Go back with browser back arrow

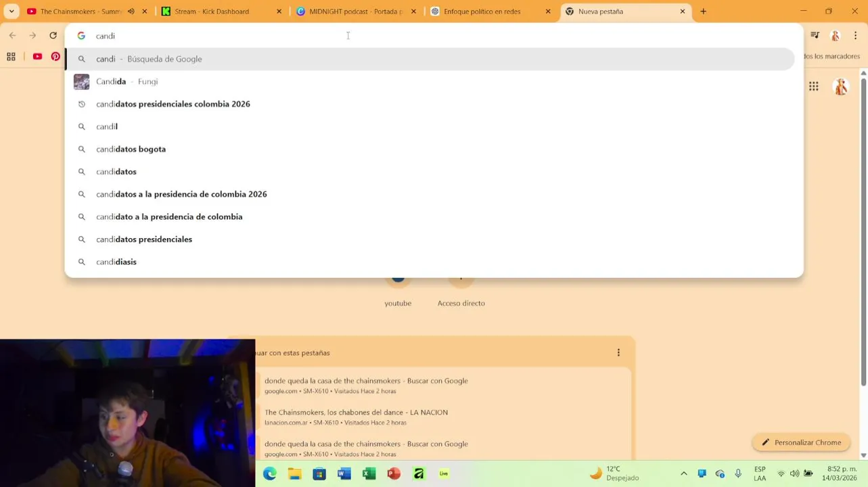pyautogui.click(x=12, y=35)
